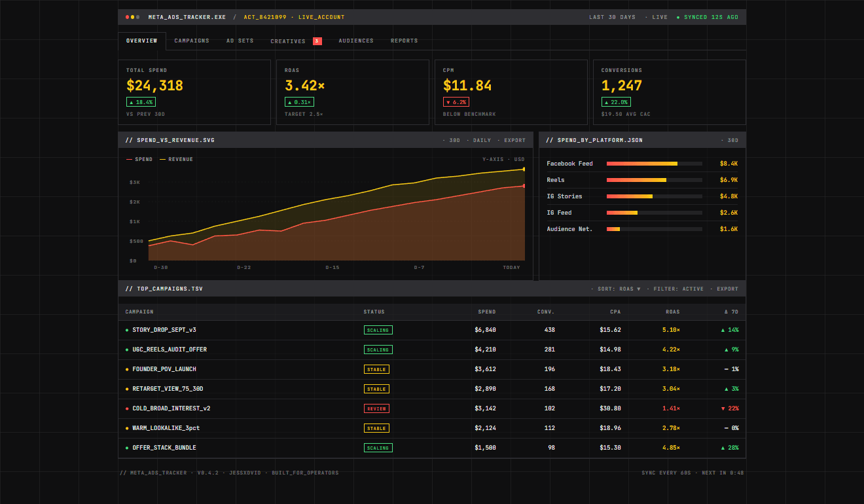Click the Stable badge for RETARGET_VIEW_75_30D
This screenshot has height=504, width=864.
coord(376,389)
